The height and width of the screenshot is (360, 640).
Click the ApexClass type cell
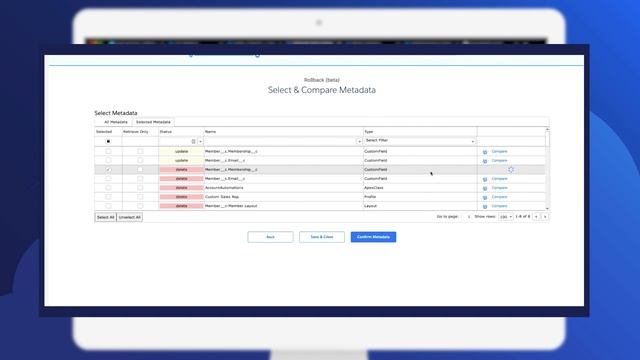coord(420,188)
